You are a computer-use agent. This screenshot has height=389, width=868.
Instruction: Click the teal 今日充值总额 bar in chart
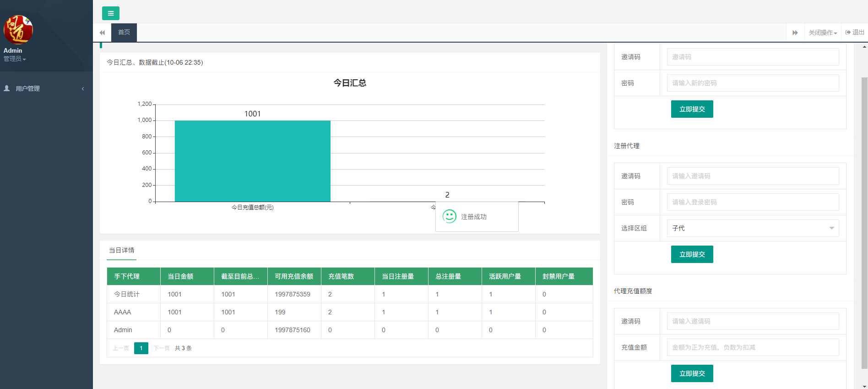coord(252,161)
